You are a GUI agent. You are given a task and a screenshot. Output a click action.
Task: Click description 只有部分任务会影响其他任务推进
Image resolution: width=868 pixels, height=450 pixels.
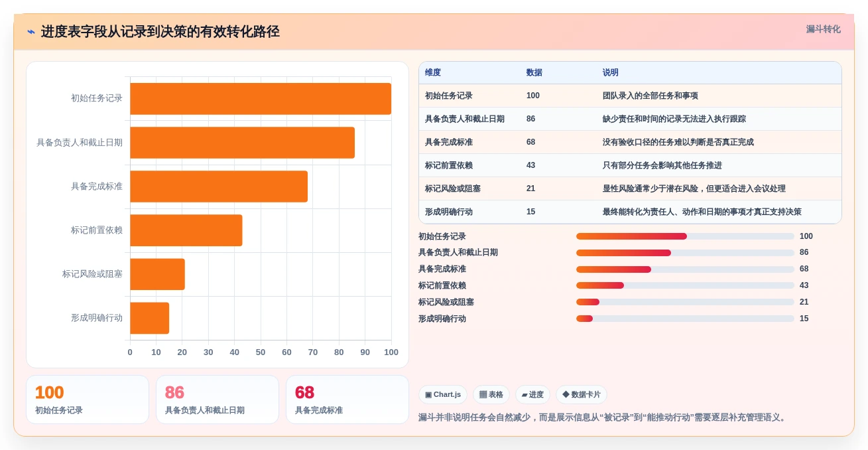(662, 165)
